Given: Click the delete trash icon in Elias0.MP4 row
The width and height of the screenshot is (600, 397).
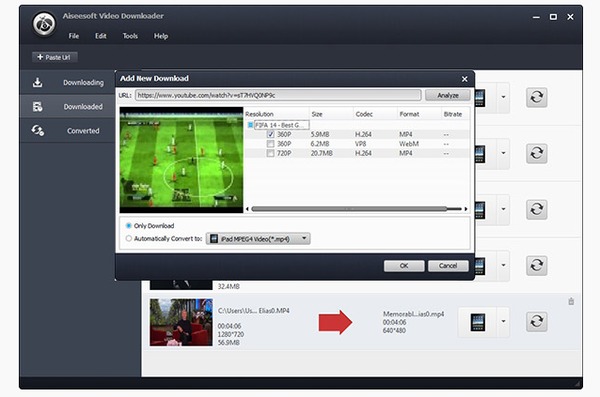Looking at the screenshot, I should click(x=571, y=302).
